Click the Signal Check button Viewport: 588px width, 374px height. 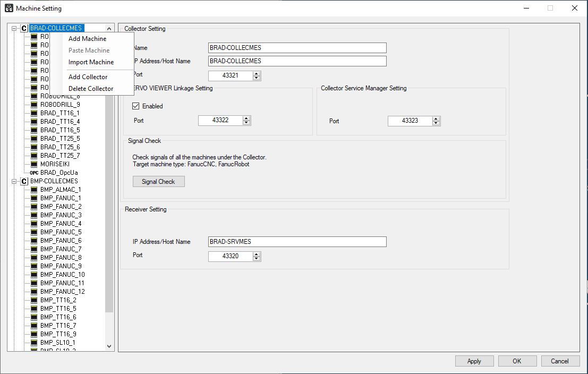(x=159, y=182)
